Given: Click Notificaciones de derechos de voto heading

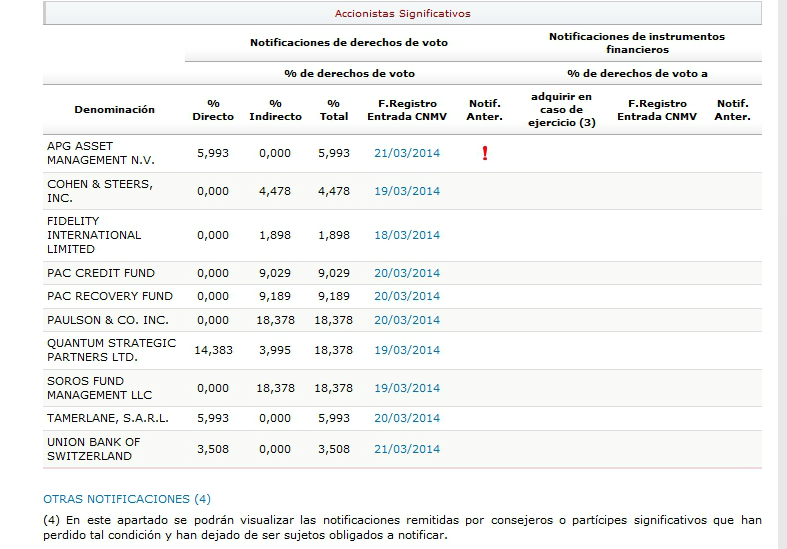Looking at the screenshot, I should tap(349, 43).
